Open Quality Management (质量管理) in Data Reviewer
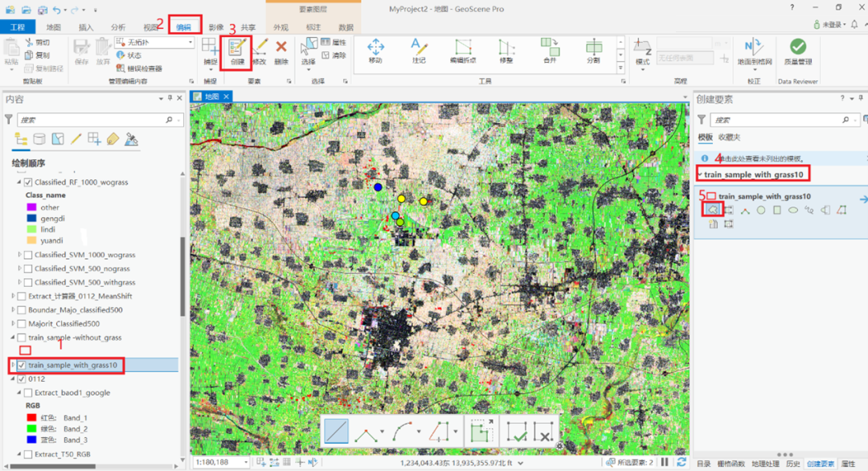This screenshot has width=868, height=471. point(797,51)
